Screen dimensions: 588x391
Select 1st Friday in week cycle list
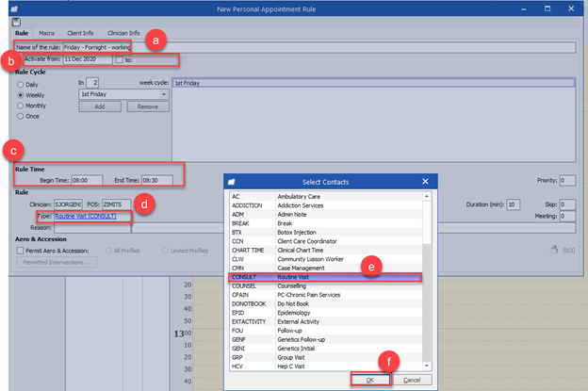tap(373, 83)
